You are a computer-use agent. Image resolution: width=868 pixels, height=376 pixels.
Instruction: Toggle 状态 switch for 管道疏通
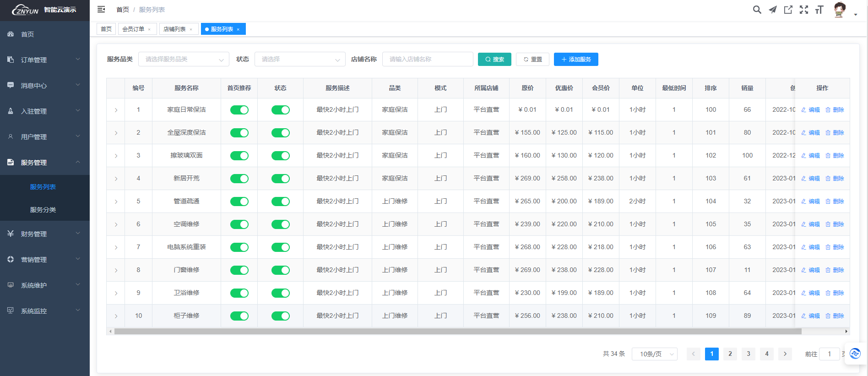(280, 202)
